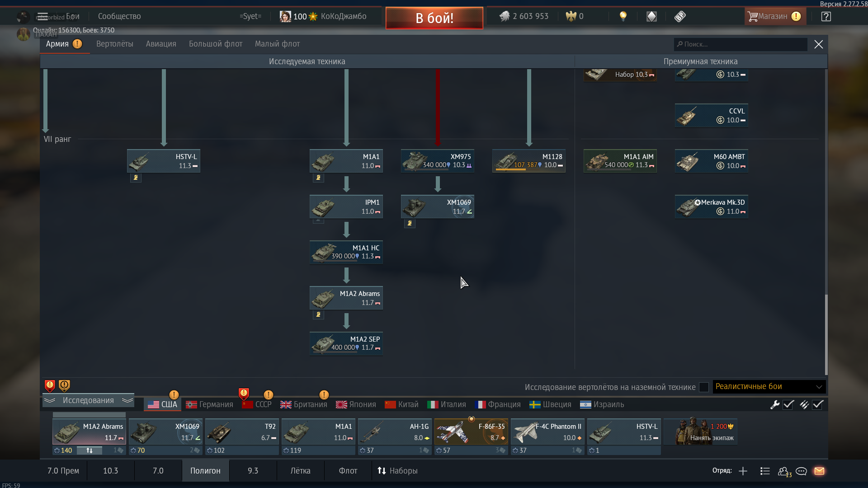This screenshot has width=868, height=488.
Task: Select the F-4C Phantom II crew slot
Action: (547, 432)
